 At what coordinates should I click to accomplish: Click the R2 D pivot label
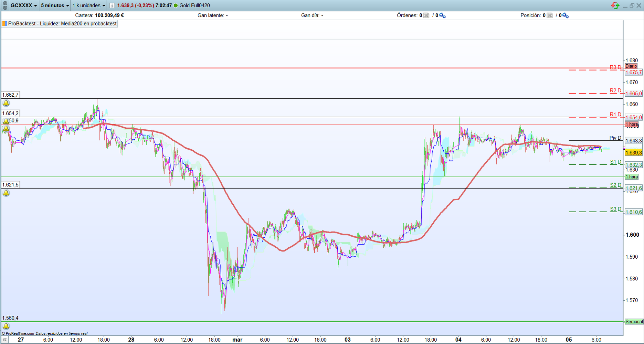click(x=615, y=91)
